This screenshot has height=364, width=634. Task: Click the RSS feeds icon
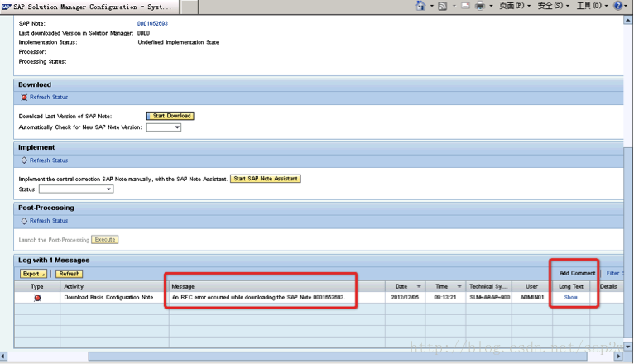point(443,6)
